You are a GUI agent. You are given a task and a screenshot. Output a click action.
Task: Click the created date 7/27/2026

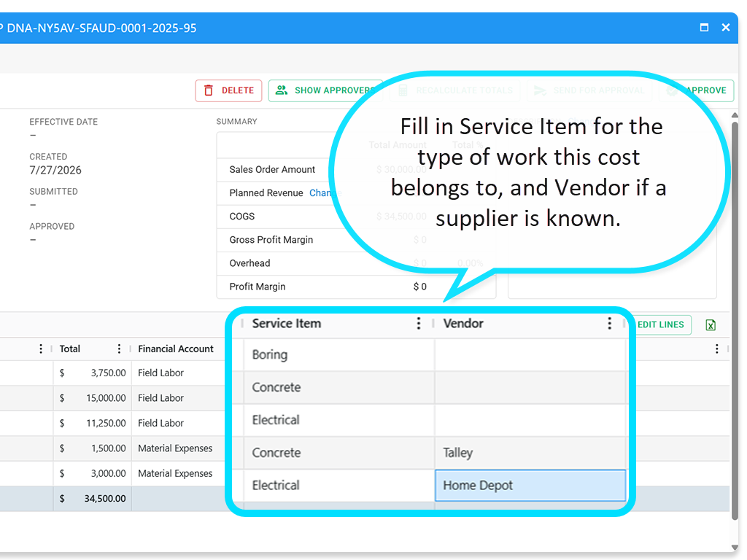click(x=55, y=171)
